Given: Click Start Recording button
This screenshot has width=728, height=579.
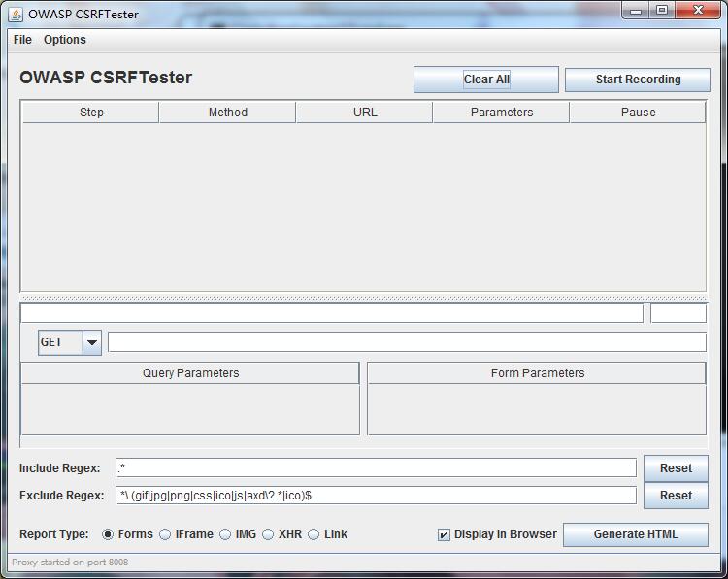Looking at the screenshot, I should [638, 80].
